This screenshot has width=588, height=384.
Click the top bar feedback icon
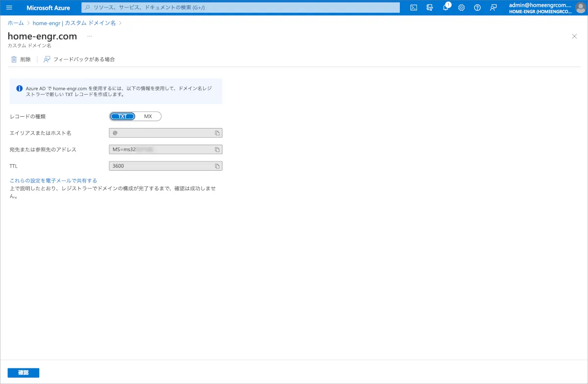point(493,8)
